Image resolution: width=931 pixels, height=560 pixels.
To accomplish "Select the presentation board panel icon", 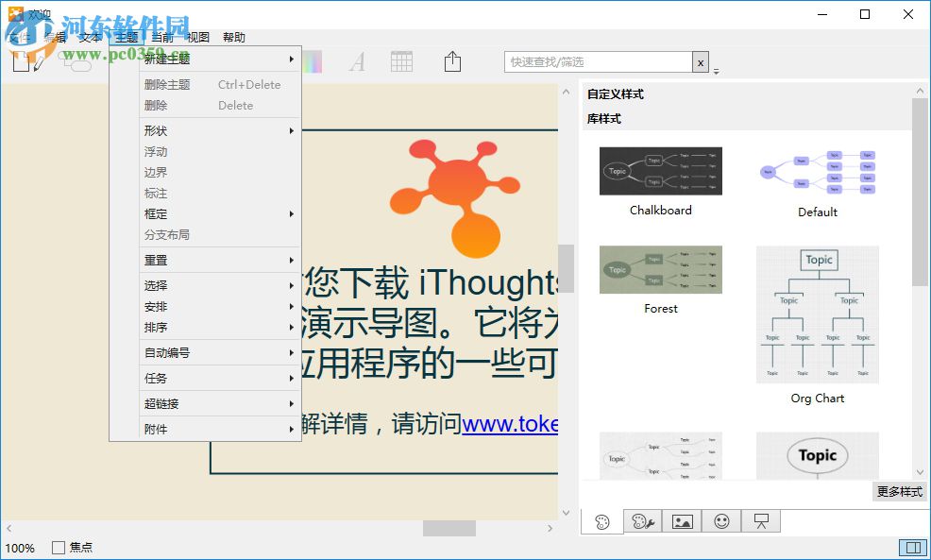I will 760,520.
